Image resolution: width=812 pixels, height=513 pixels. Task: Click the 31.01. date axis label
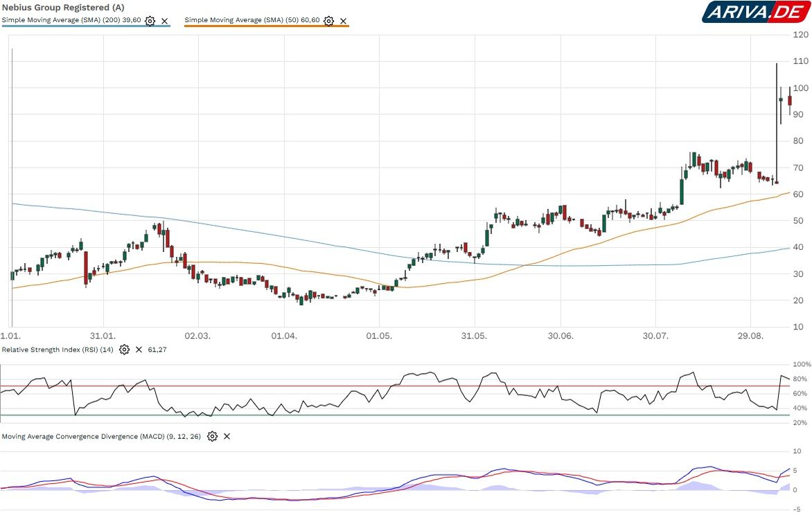[x=103, y=336]
